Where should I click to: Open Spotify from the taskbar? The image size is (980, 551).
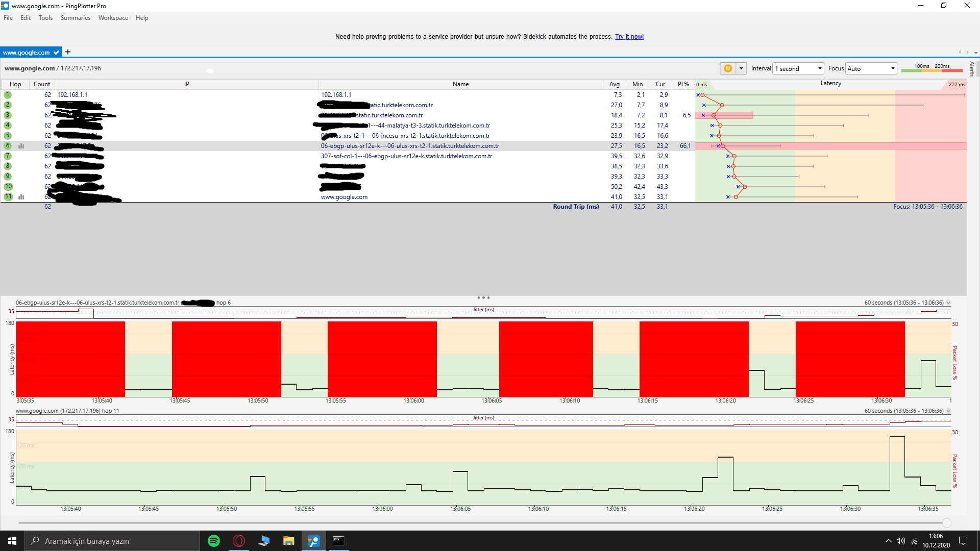click(214, 541)
